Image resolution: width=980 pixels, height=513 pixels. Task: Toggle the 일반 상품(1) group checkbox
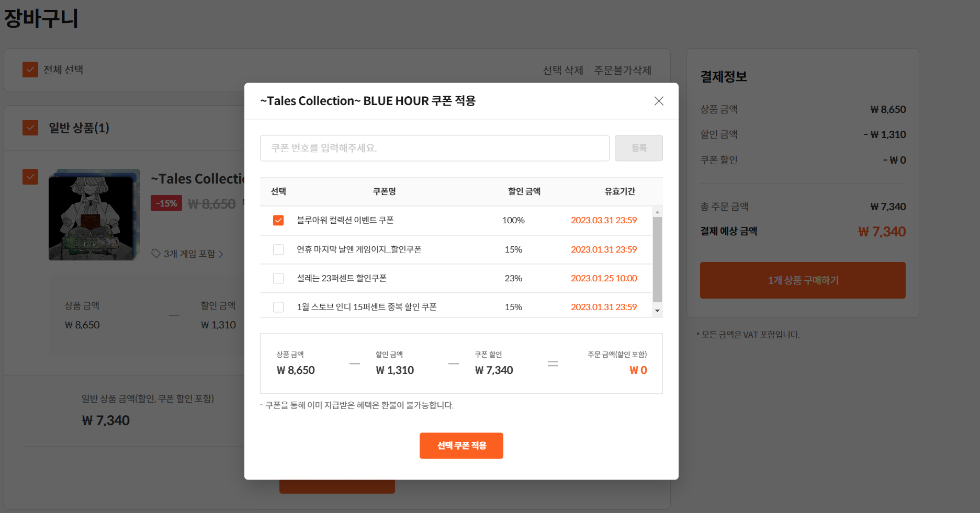(x=30, y=128)
